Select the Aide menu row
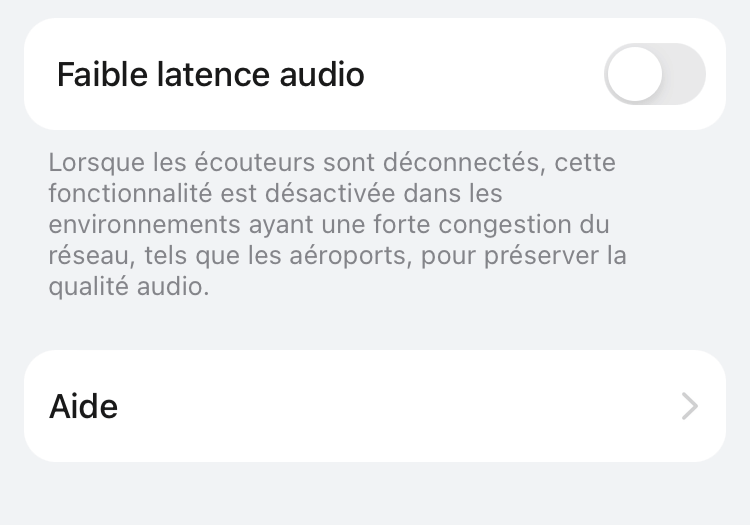The width and height of the screenshot is (750, 525). click(374, 406)
